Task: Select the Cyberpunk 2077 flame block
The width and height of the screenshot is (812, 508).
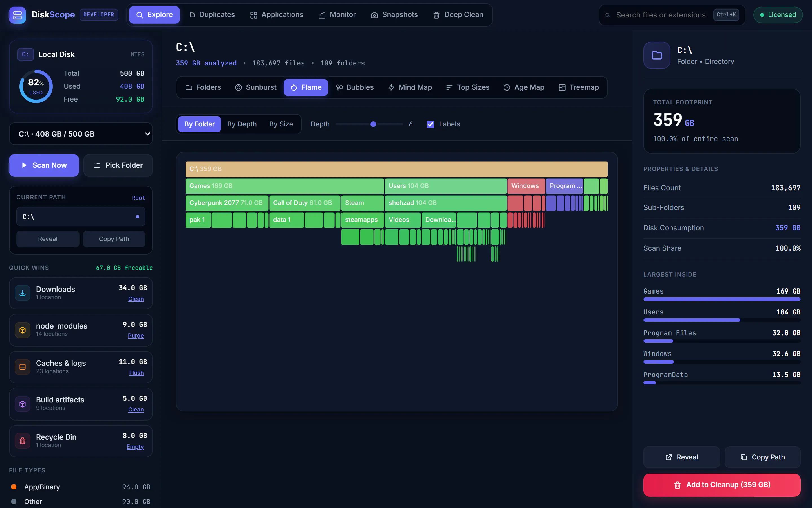Action: [x=227, y=203]
